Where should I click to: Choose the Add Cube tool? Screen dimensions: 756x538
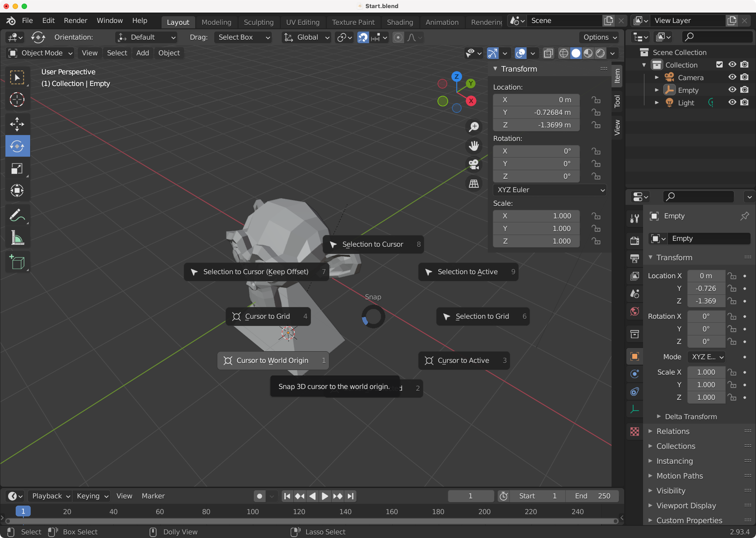click(17, 262)
